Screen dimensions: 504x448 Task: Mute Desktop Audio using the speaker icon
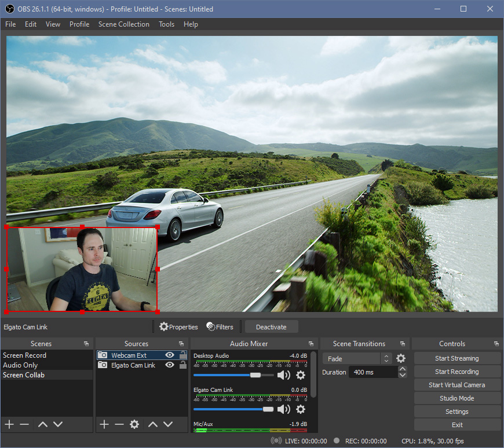pos(283,374)
